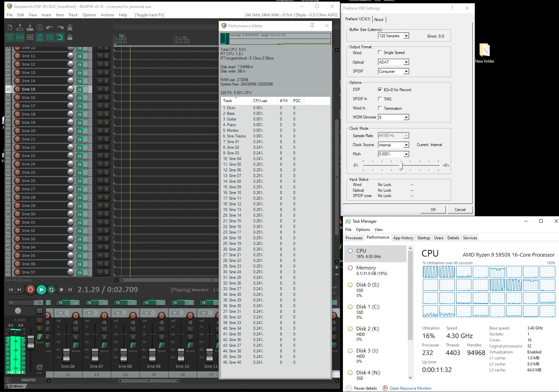Image resolution: width=559 pixels, height=392 pixels.
Task: Switch to the App history tab
Action: 403,238
